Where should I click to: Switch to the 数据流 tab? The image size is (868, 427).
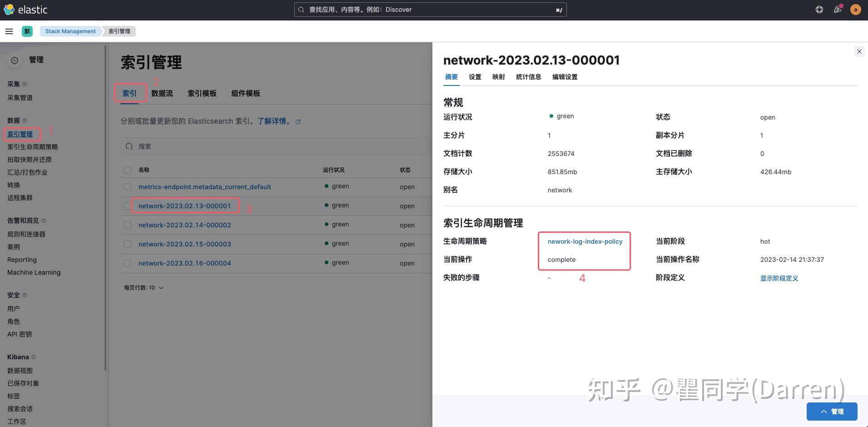tap(162, 93)
